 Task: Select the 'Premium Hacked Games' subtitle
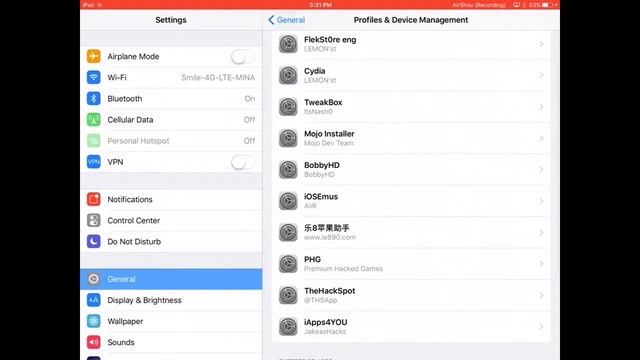(x=343, y=269)
